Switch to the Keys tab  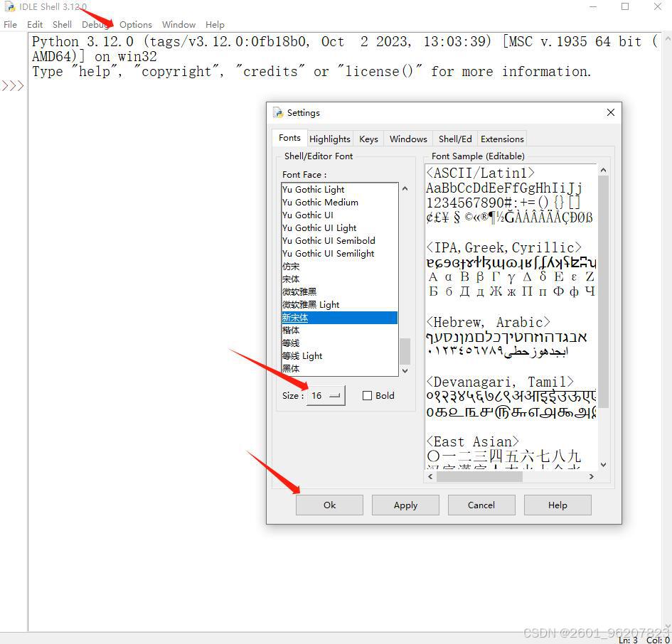coord(368,139)
